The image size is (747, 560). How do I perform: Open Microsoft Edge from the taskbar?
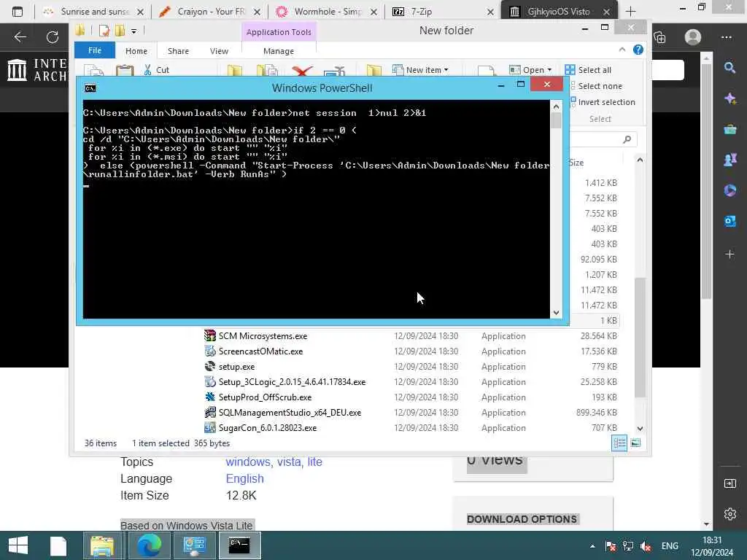tap(149, 545)
